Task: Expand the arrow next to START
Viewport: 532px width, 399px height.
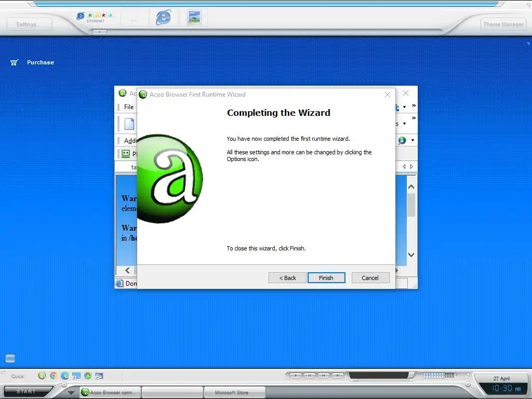Action: tap(71, 393)
